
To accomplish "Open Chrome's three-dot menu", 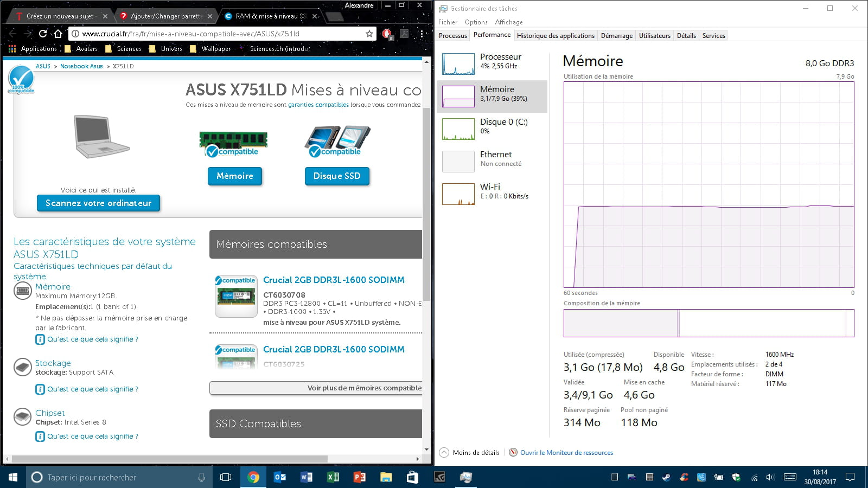I will point(422,34).
